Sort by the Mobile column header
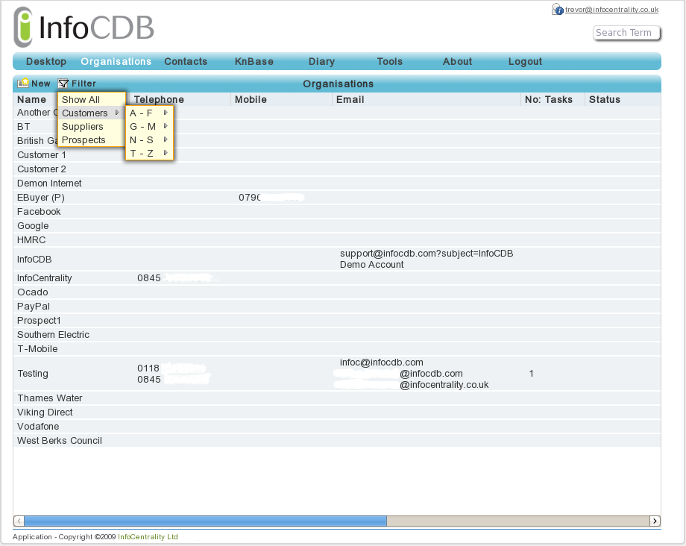Screen dimensions: 686x546 tap(251, 100)
